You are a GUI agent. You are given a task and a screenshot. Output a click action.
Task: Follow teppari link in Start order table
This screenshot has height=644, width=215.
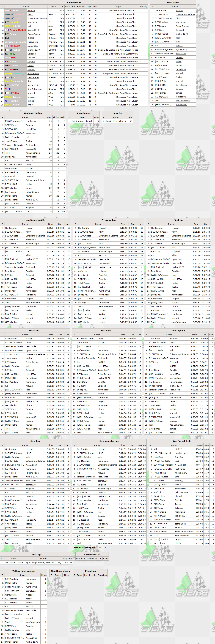179,73
